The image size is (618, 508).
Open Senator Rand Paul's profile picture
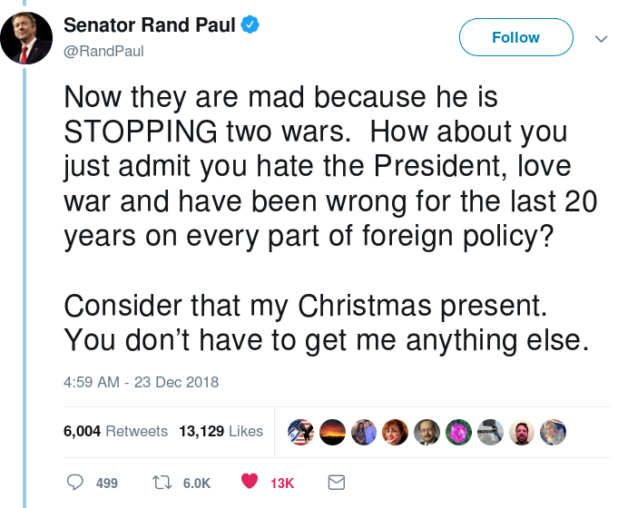click(27, 38)
